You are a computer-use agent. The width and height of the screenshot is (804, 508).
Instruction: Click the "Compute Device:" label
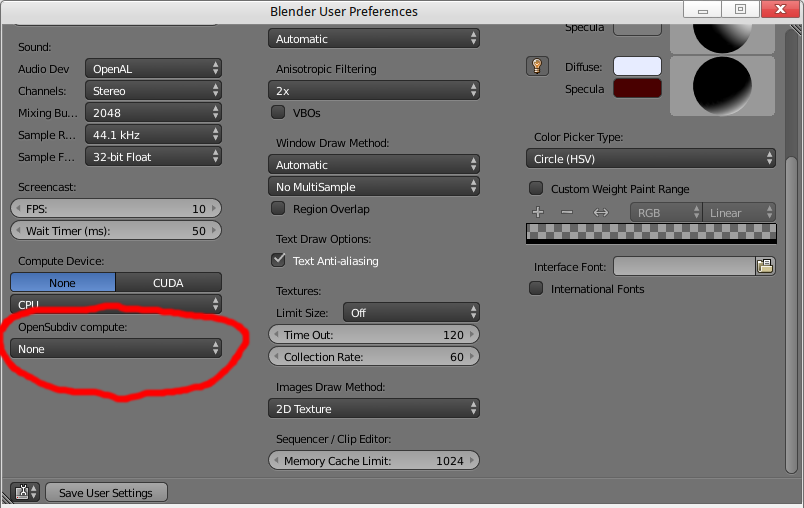[x=61, y=261]
